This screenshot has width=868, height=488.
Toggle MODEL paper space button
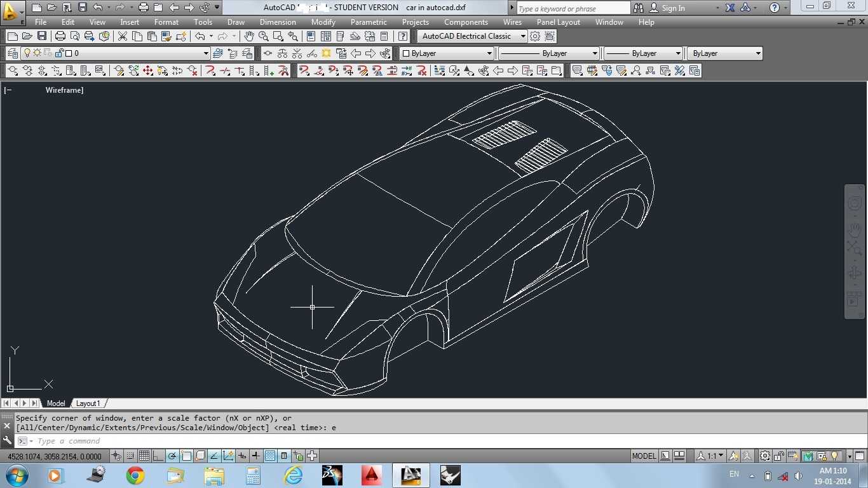click(x=644, y=456)
